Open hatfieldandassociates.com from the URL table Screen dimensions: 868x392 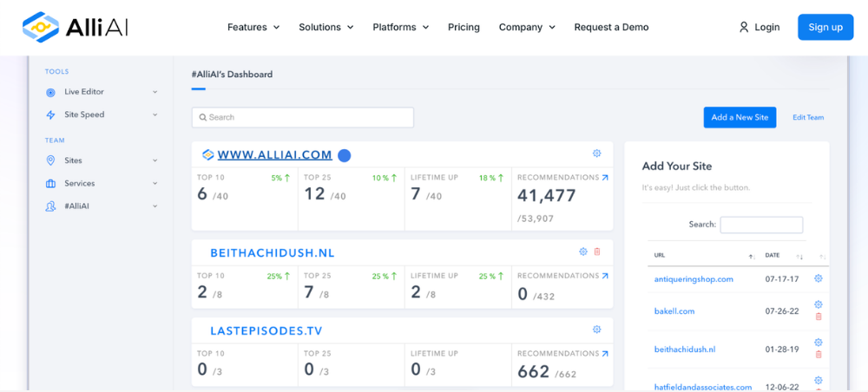tap(703, 387)
